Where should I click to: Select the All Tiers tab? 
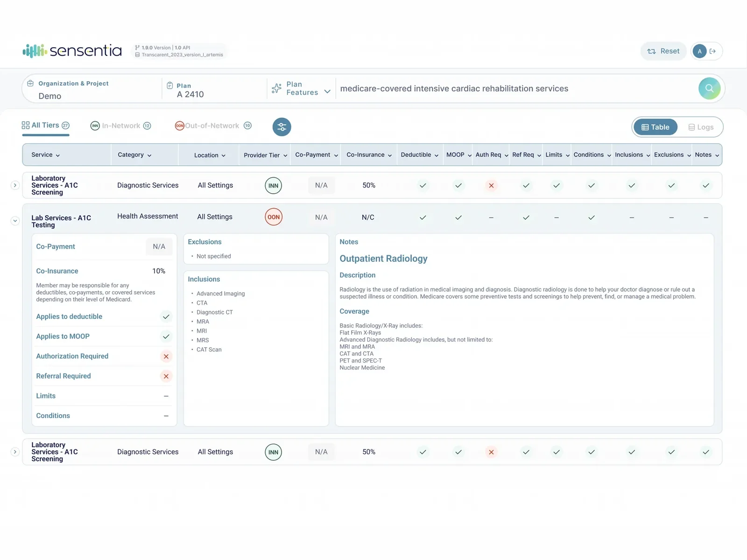coord(46,126)
